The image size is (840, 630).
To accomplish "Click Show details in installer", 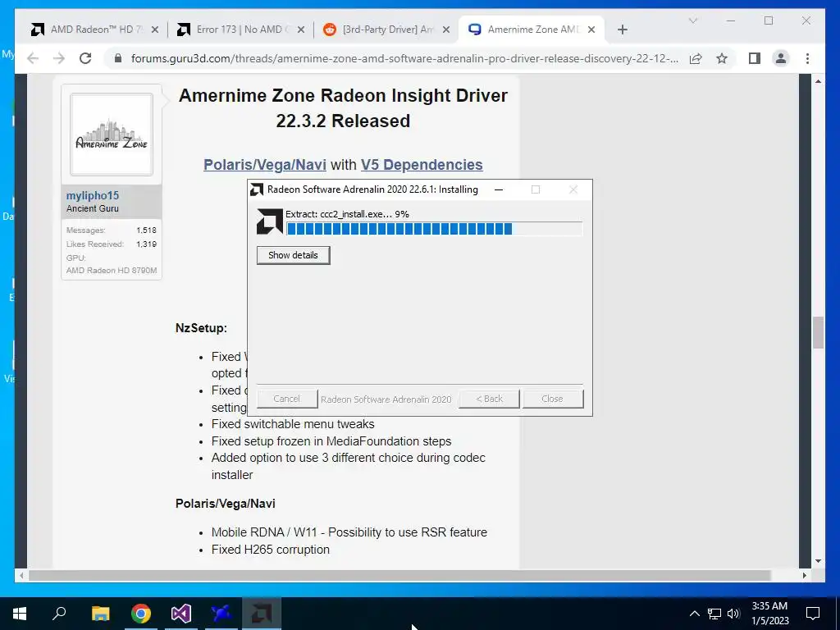I will [293, 255].
